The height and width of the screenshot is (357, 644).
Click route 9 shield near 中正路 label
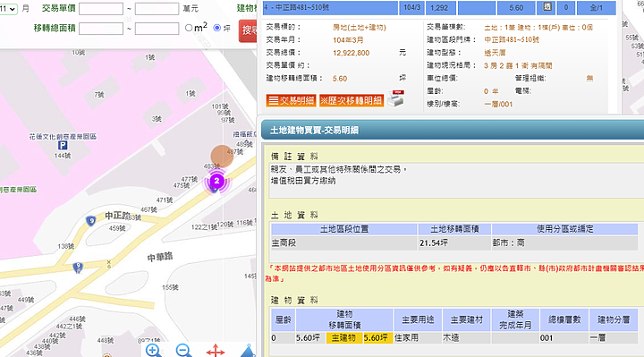[x=90, y=221]
